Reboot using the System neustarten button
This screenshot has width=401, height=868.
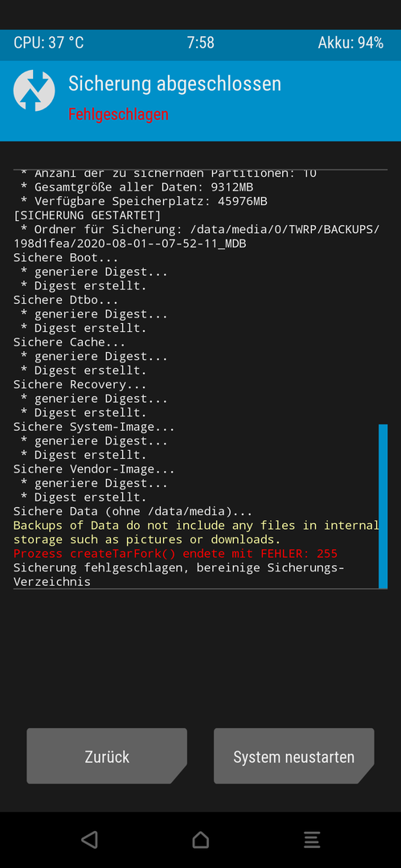[x=294, y=755]
